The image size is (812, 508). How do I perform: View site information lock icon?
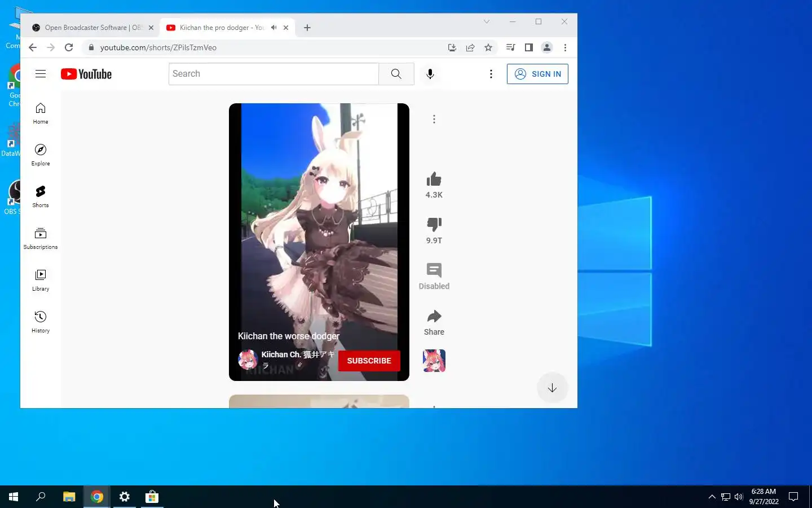tap(91, 47)
